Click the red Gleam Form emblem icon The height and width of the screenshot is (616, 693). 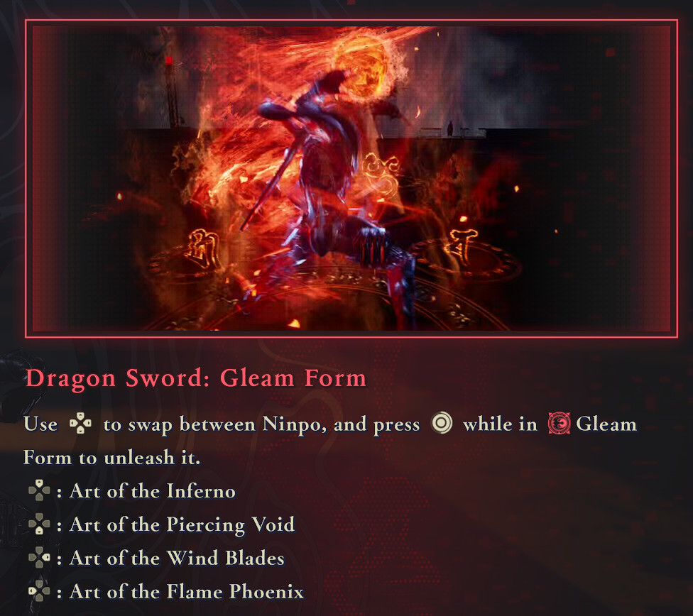point(559,424)
